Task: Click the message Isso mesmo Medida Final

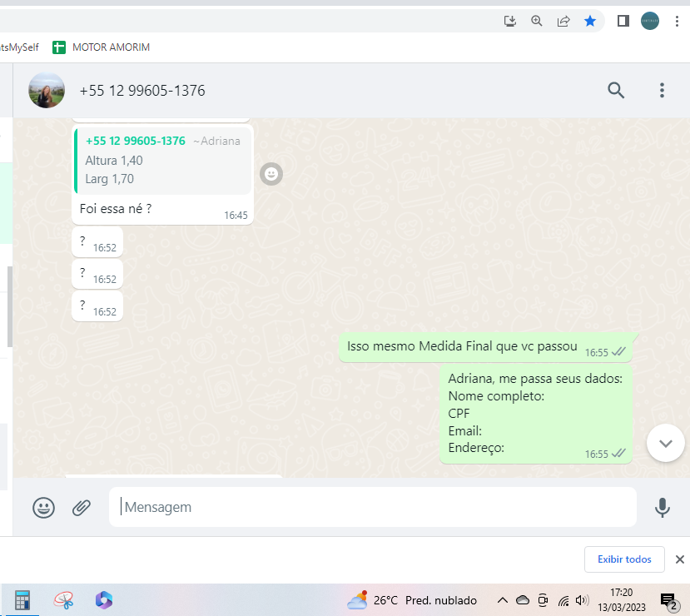Action: coord(485,347)
